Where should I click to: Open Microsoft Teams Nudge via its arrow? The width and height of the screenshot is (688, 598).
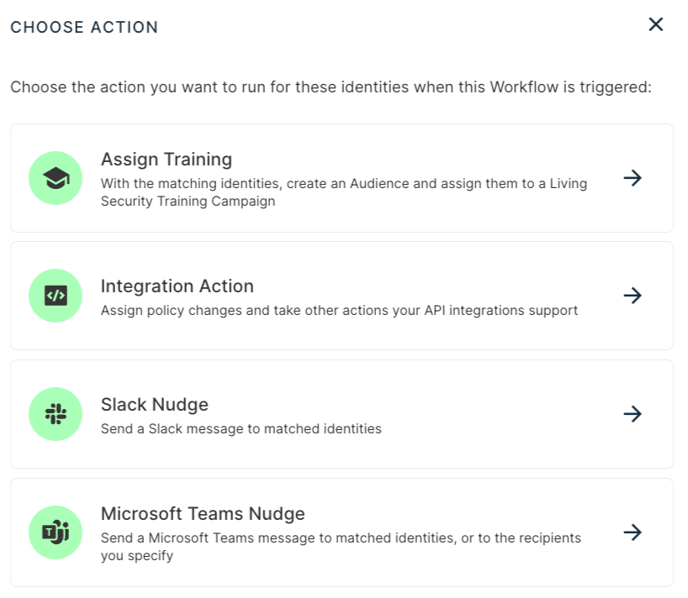pyautogui.click(x=633, y=532)
